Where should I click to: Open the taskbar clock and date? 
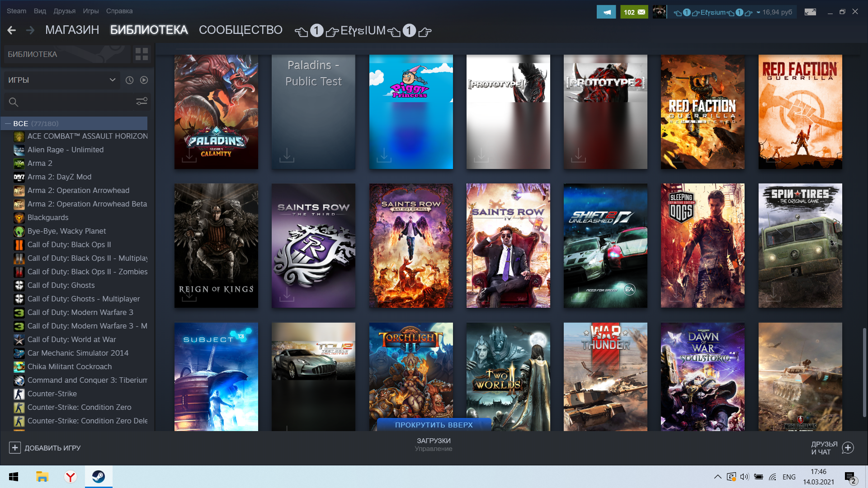819,477
